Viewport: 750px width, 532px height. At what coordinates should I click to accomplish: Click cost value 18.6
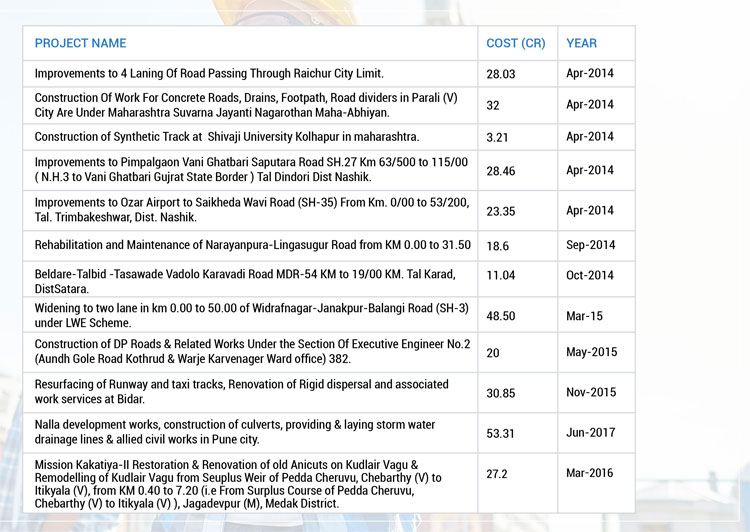point(497,246)
